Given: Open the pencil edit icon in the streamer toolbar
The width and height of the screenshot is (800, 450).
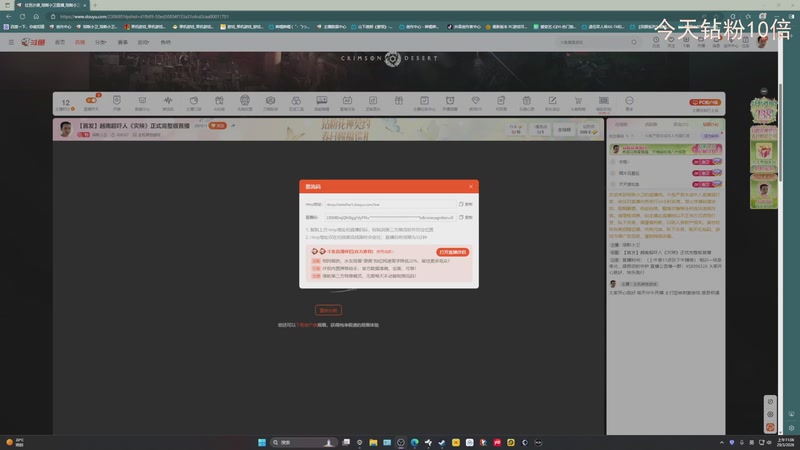Looking at the screenshot, I should pos(552,101).
